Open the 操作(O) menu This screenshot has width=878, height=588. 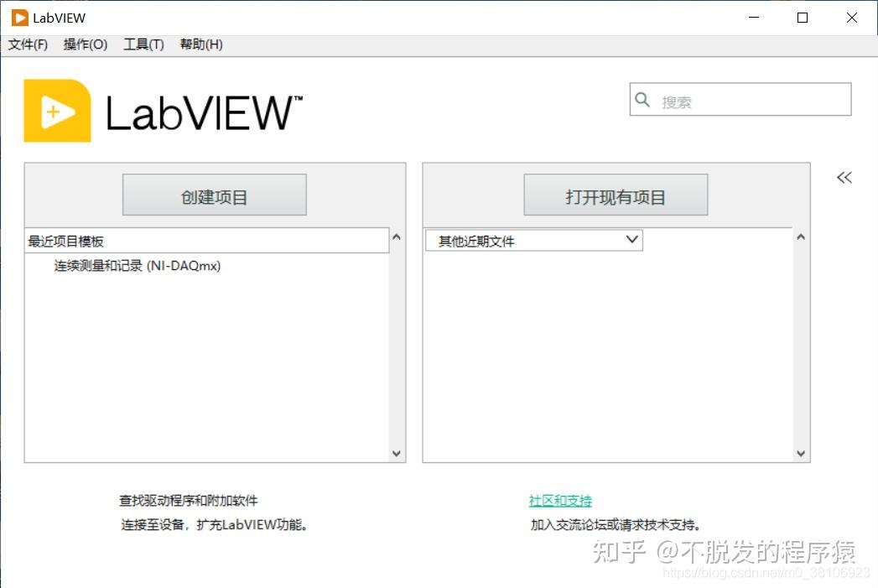85,44
